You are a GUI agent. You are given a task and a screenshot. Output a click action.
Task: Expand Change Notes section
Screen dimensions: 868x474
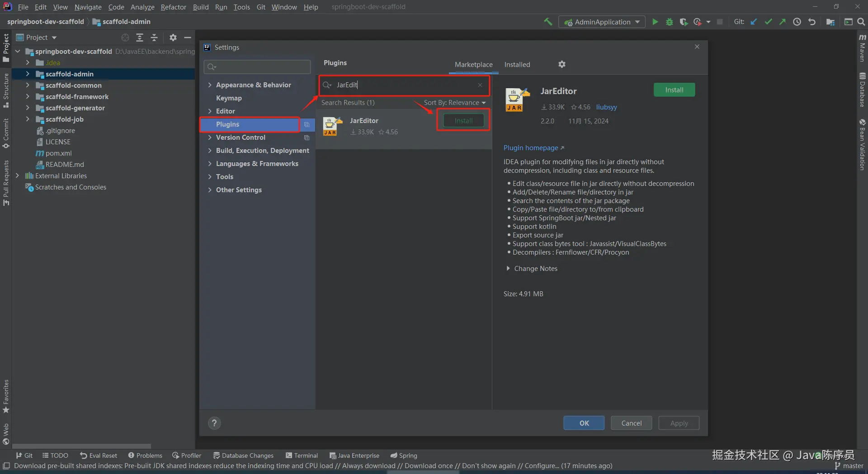pyautogui.click(x=508, y=269)
